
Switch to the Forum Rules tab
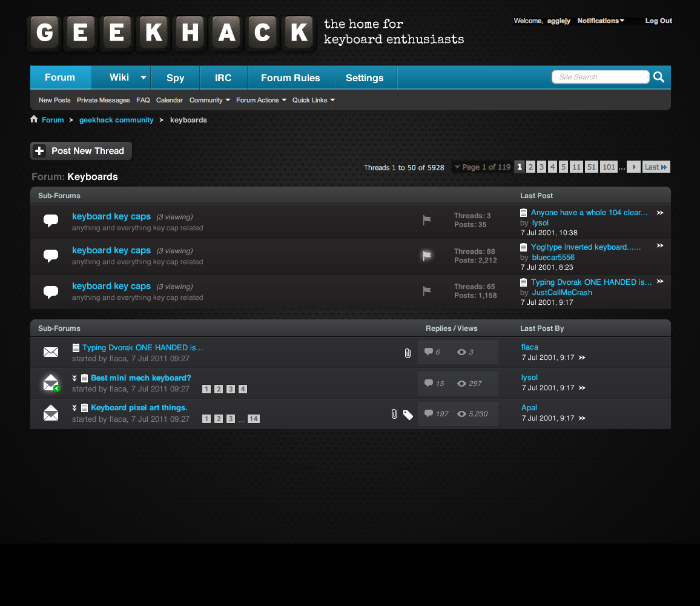coord(291,78)
